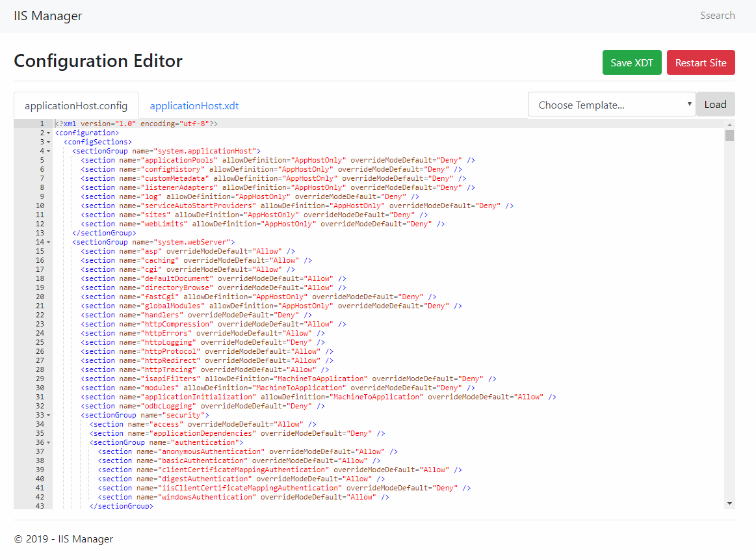Click line number 43 in the gutter
This screenshot has width=756, height=560.
(40, 507)
